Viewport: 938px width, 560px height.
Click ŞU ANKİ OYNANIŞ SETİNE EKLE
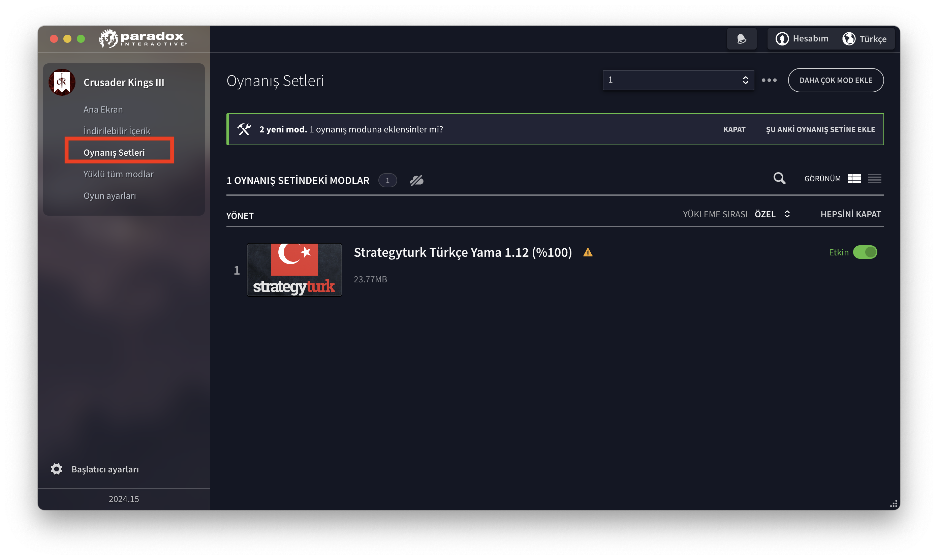[x=820, y=129]
